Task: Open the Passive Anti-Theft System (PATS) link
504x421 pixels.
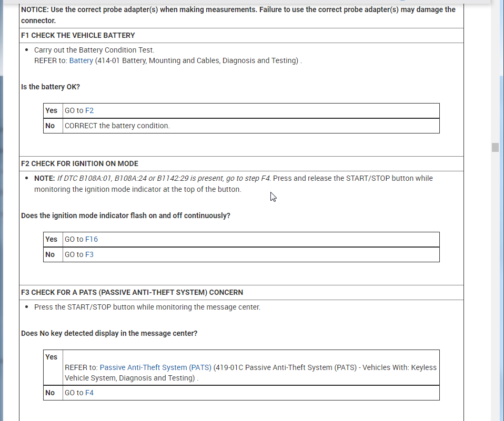Action: 155,367
